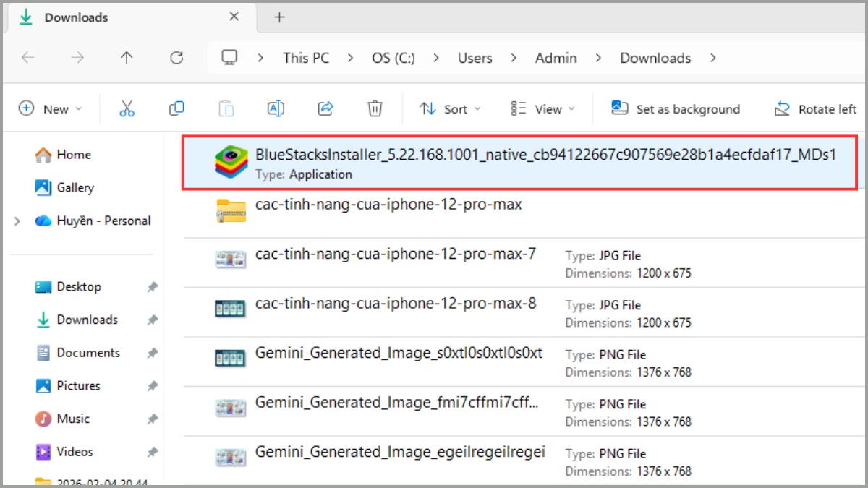Click the Paste clipboard icon
The image size is (868, 488).
(226, 108)
